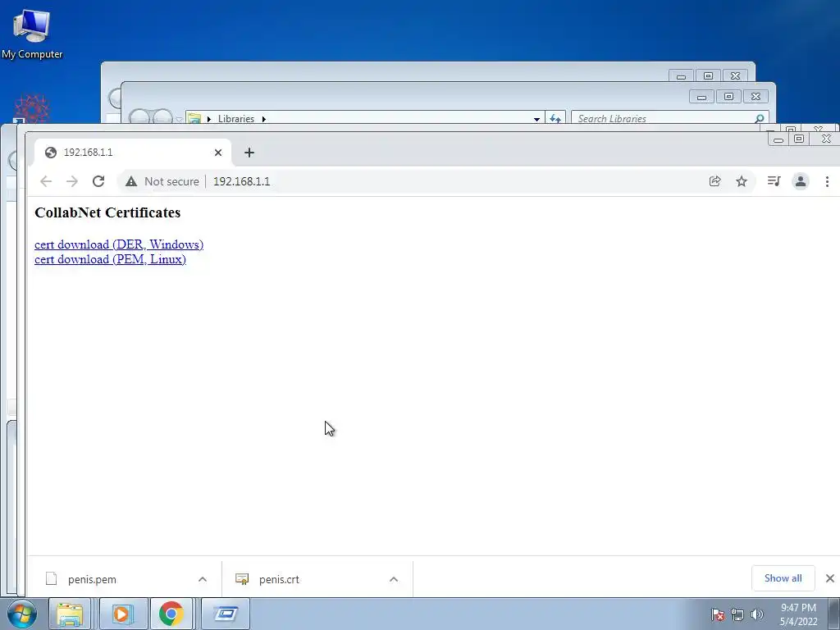This screenshot has width=840, height=630.
Task: Minimize the rearmost Explorer window
Action: coord(681,76)
